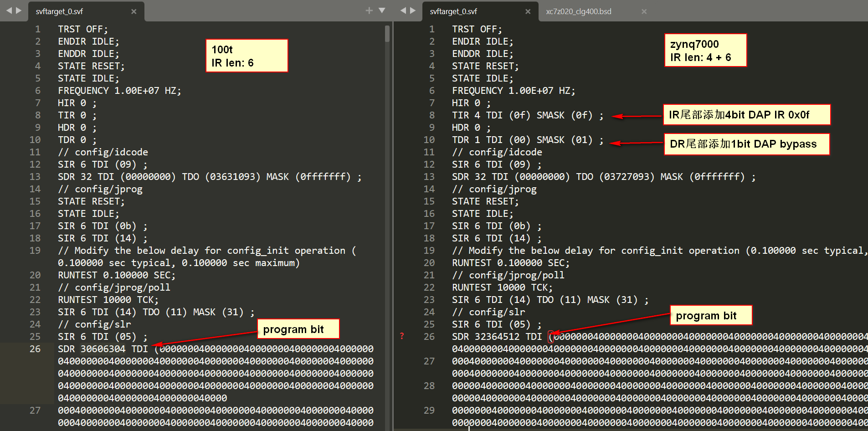Add new tab in left pane

coord(369,10)
